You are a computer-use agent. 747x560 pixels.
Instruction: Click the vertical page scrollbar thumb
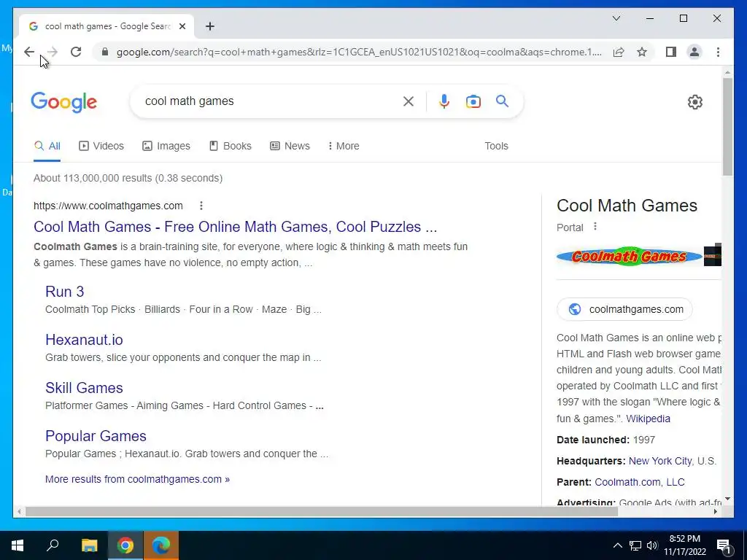tap(727, 127)
